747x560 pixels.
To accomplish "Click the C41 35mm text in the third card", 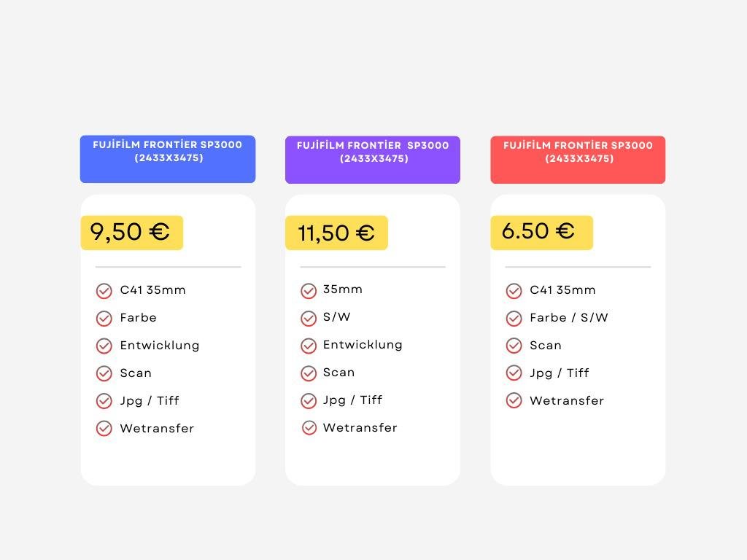I will pyautogui.click(x=562, y=290).
